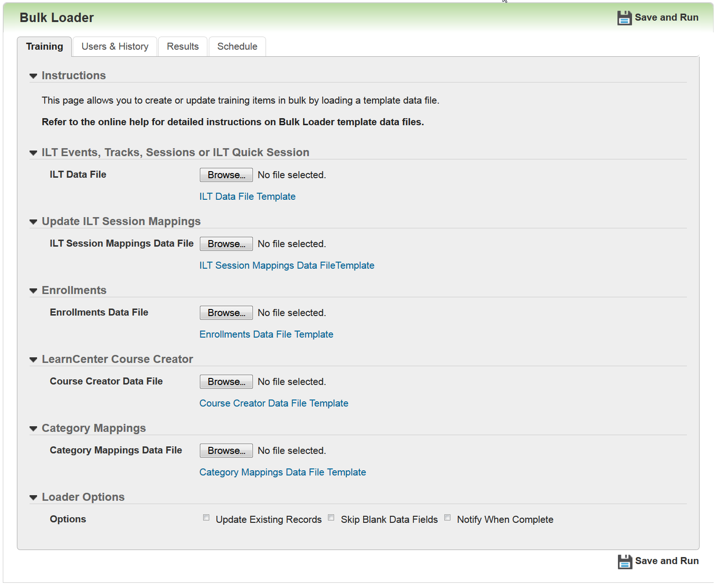Check Skip Blank Data Fields option

tap(331, 518)
